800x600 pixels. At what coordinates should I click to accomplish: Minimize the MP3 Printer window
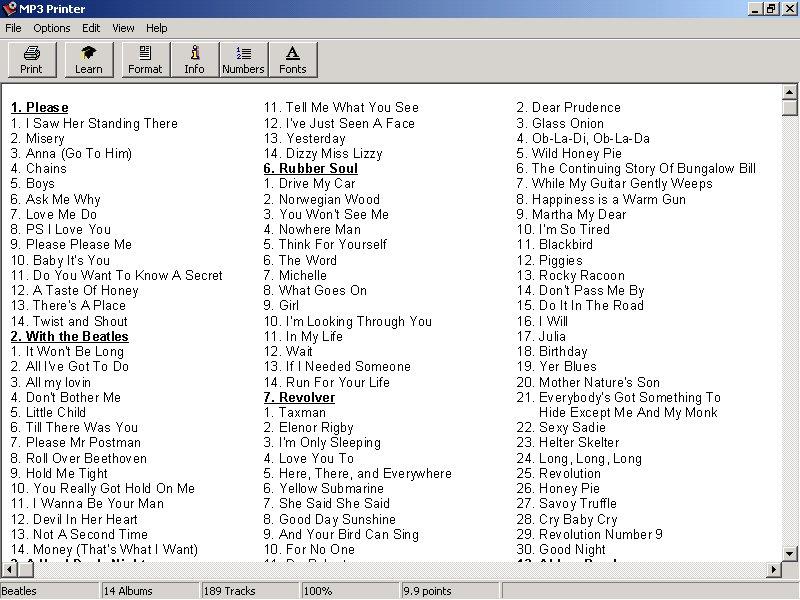(x=756, y=9)
